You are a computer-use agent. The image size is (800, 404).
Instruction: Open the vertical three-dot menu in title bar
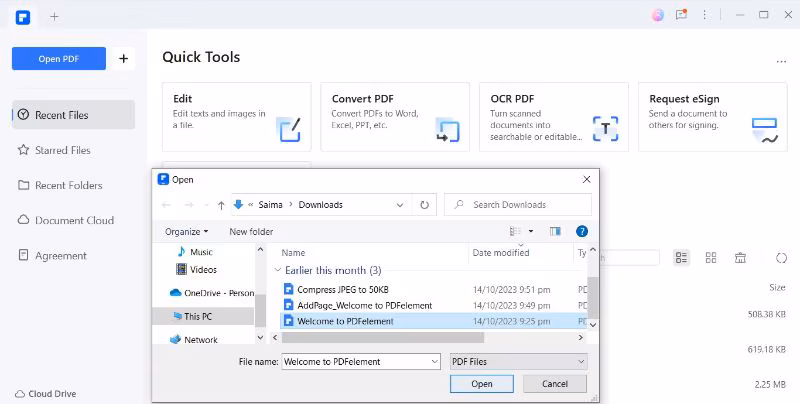pos(705,15)
